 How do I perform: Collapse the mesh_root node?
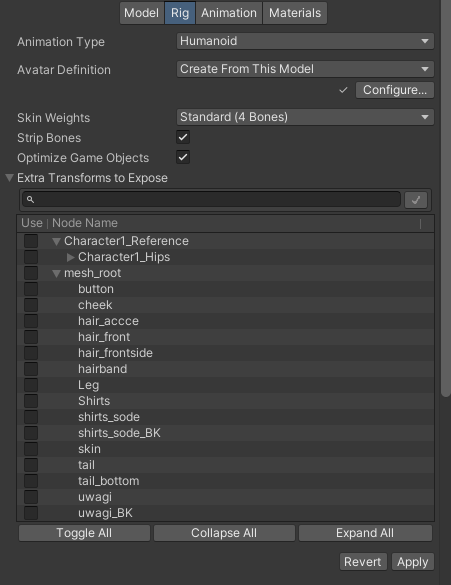56,273
